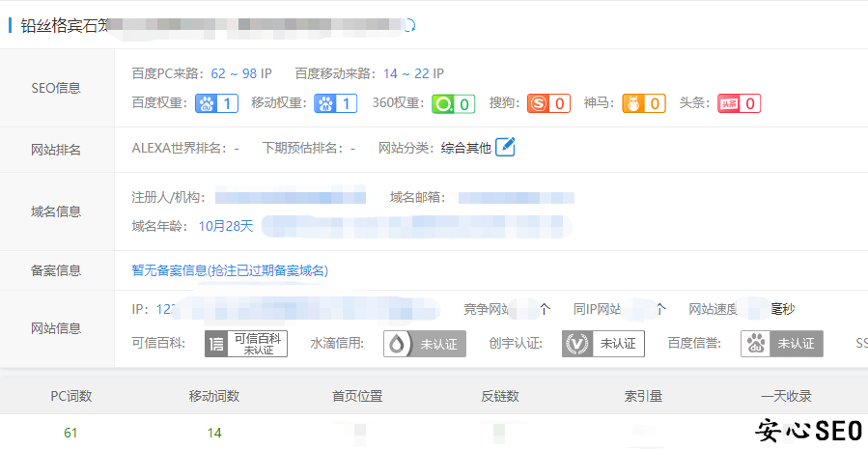868x450 pixels.
Task: Open the 360 weight badge
Action: pyautogui.click(x=453, y=103)
